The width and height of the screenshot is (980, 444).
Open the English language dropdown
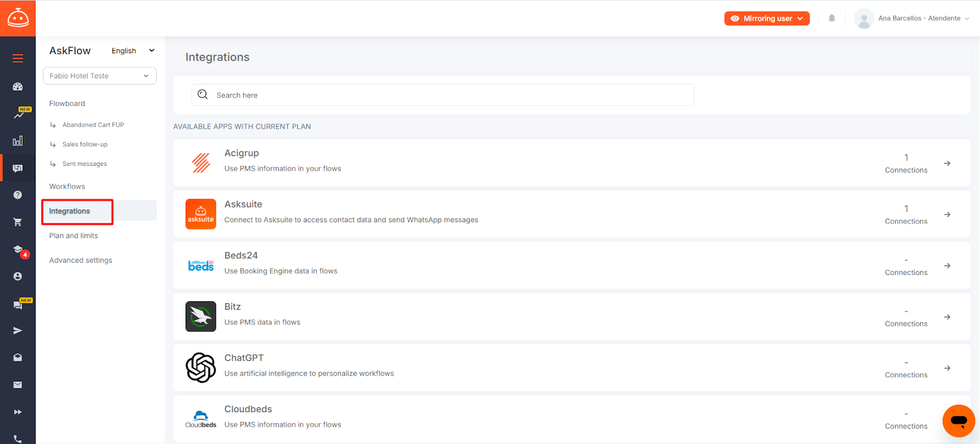click(x=133, y=51)
